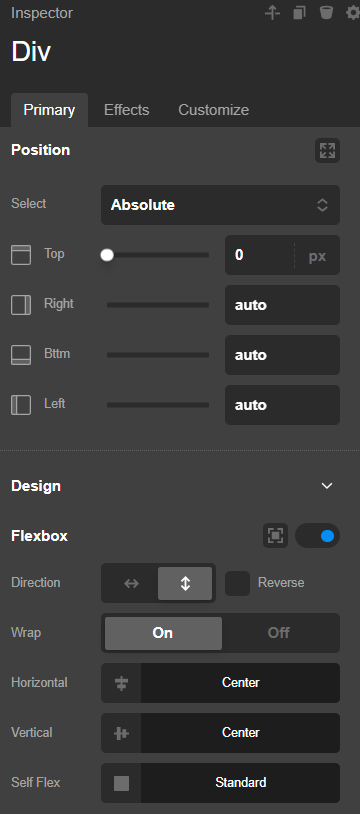The height and width of the screenshot is (814, 360).
Task: Click the insert element icon in Inspector header
Action: click(273, 12)
